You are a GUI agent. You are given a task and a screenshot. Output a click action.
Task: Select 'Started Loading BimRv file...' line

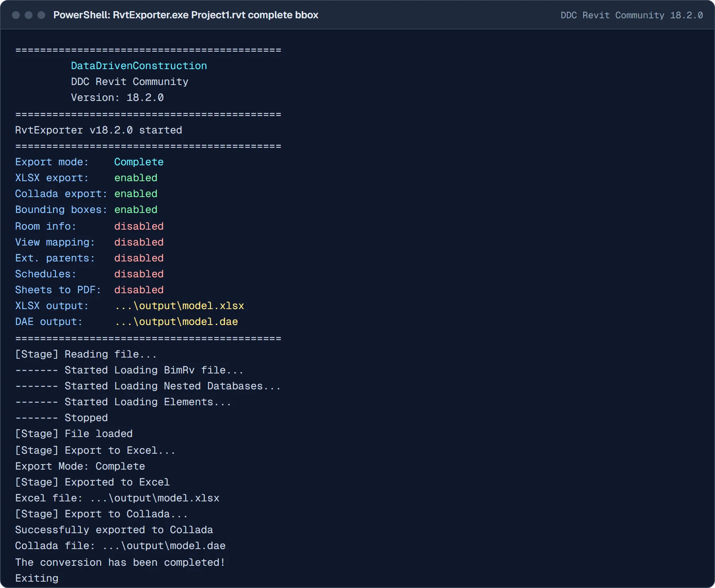[x=129, y=370]
